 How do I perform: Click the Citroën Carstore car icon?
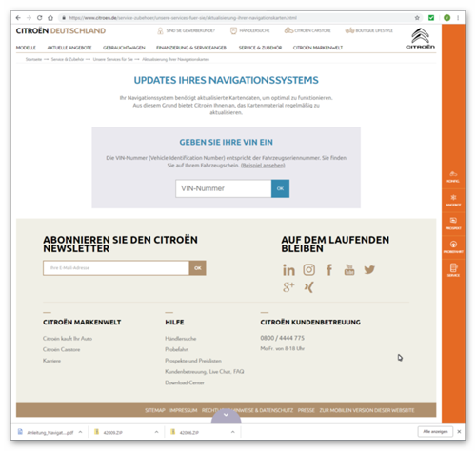(288, 30)
